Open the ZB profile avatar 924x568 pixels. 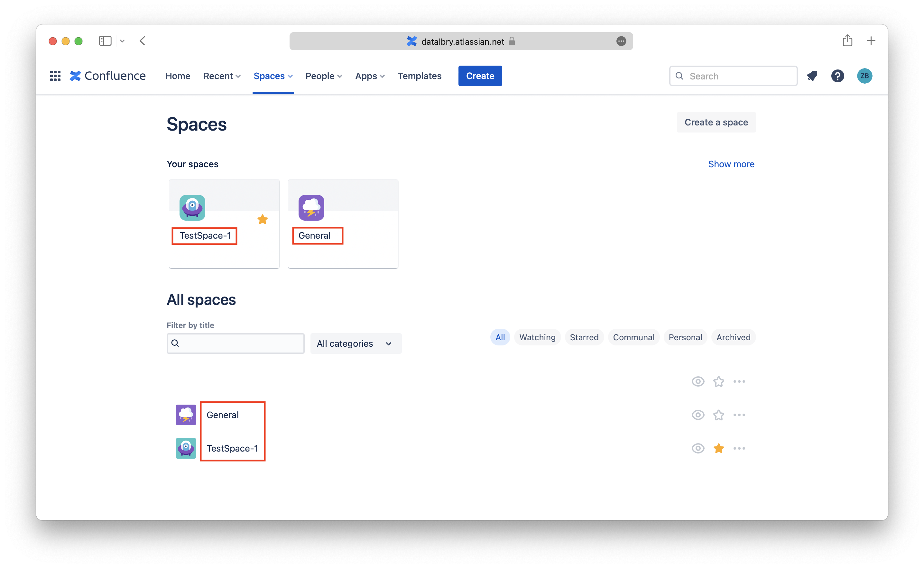tap(864, 76)
